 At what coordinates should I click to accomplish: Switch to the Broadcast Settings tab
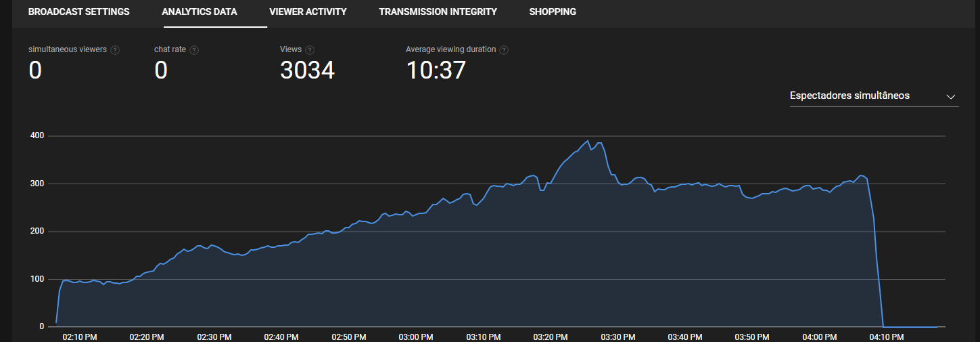tap(78, 12)
